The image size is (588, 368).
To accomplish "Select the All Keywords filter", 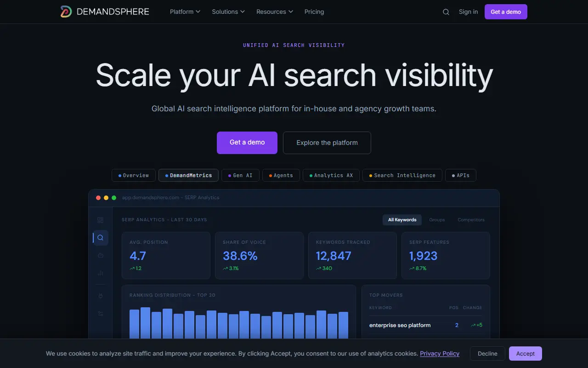I will point(402,220).
